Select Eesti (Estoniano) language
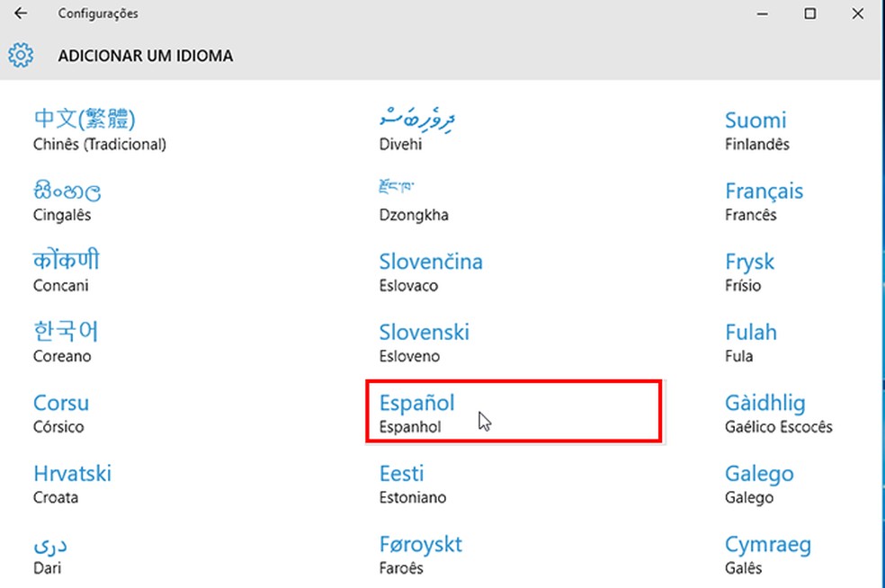This screenshot has height=588, width=885. pos(413,484)
